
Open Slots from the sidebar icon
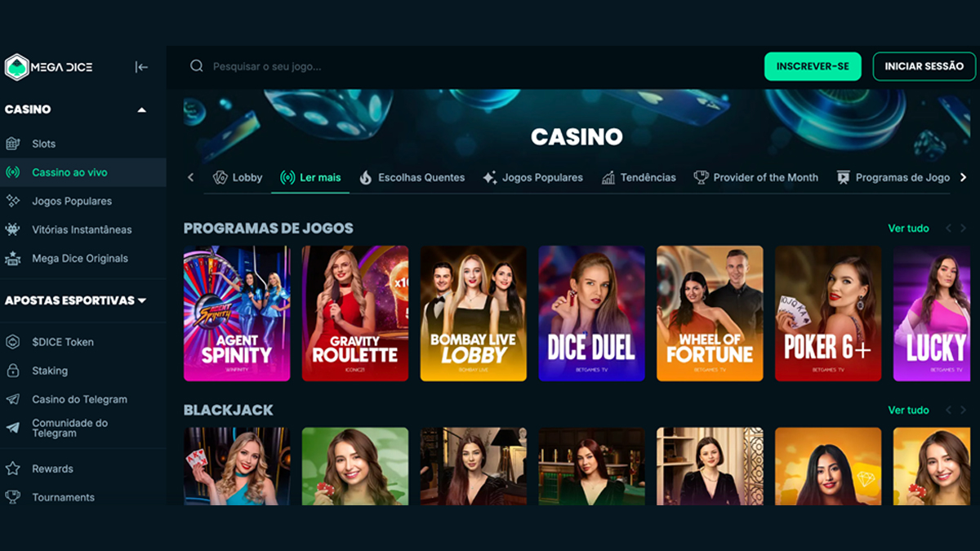pyautogui.click(x=12, y=144)
